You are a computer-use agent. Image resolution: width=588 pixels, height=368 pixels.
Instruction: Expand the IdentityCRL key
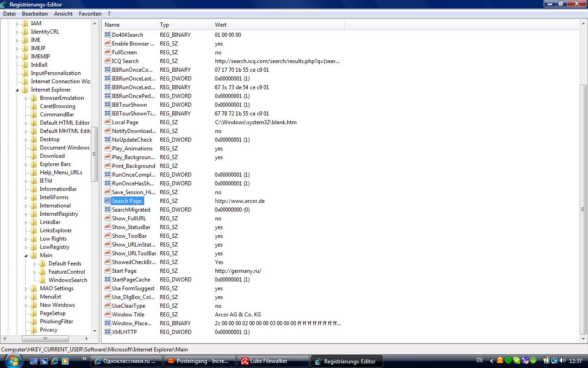point(17,32)
